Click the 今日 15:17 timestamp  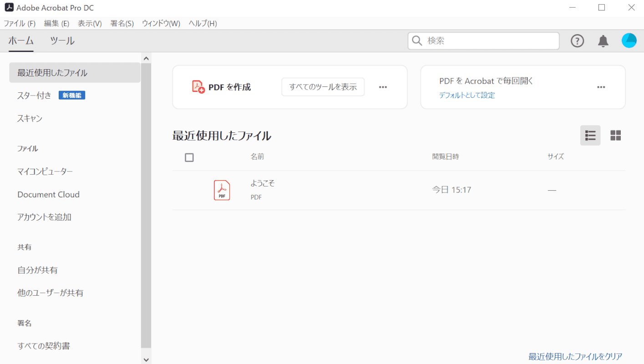(451, 190)
